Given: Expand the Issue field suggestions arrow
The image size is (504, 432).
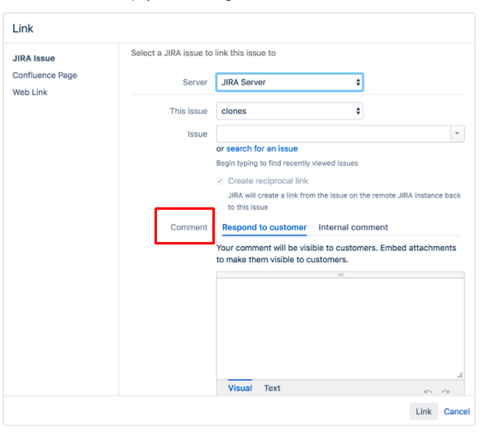Looking at the screenshot, I should pyautogui.click(x=457, y=134).
